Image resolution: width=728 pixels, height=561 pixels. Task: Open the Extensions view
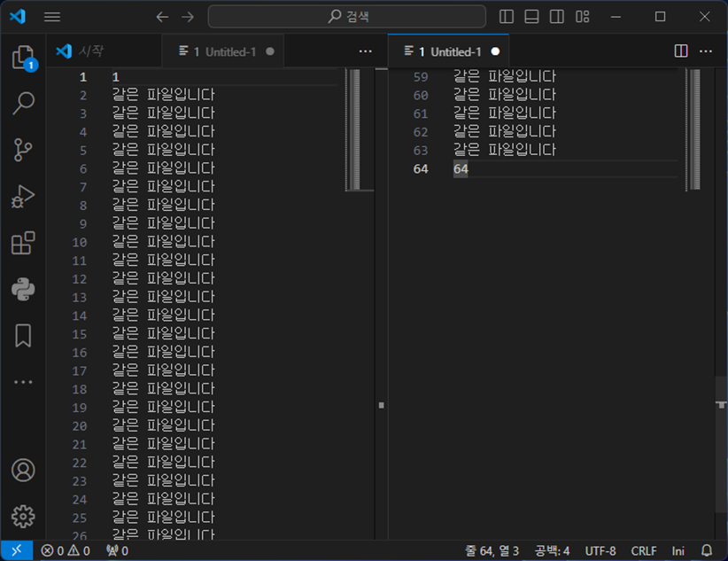tap(23, 243)
